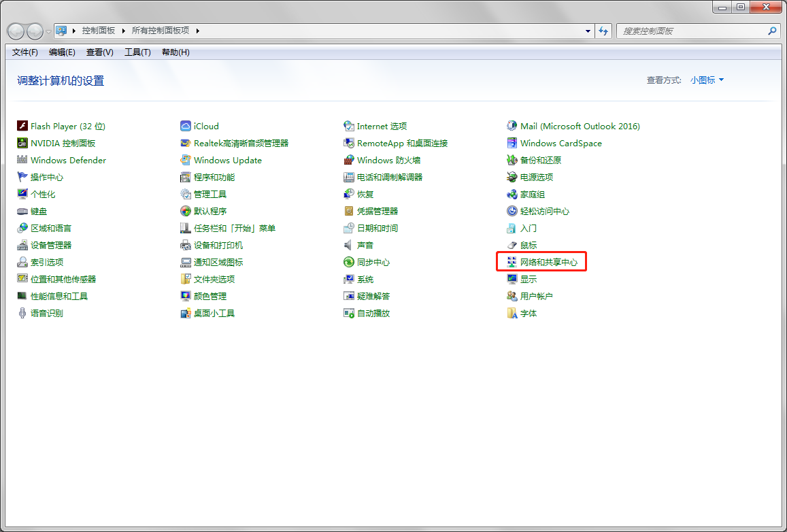Click the 日期和时间 icon
Screen dimensions: 787x532
coord(349,229)
